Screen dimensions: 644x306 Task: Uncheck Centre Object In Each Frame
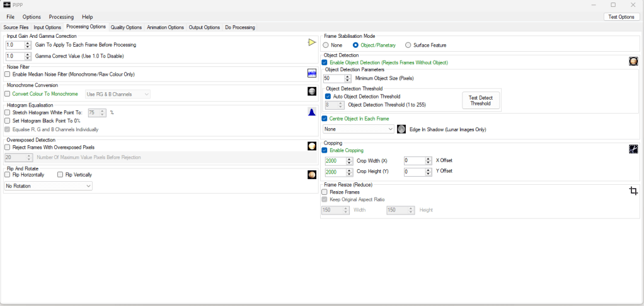click(x=325, y=119)
